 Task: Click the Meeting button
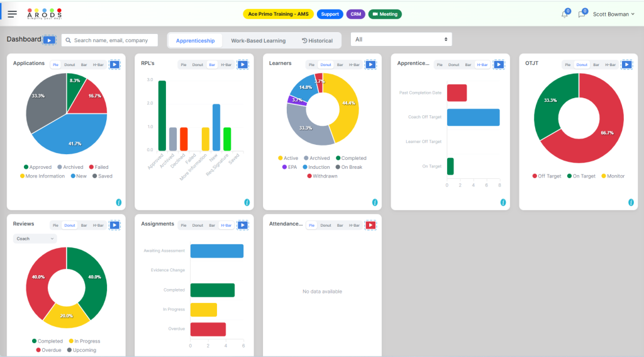385,14
